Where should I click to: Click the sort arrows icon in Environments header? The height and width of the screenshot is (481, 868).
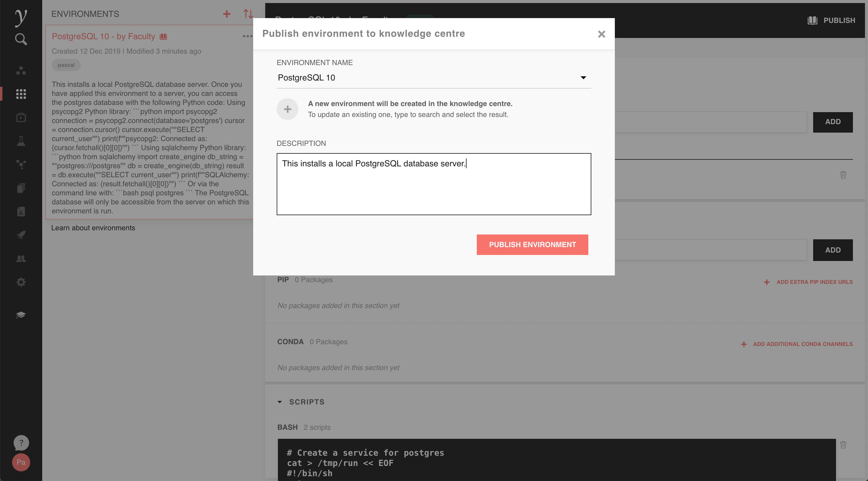click(248, 14)
